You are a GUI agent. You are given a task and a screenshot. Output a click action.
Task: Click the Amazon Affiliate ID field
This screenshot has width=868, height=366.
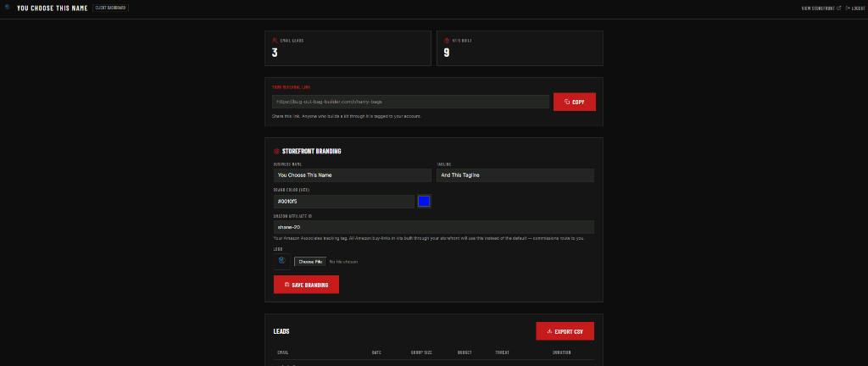click(x=434, y=227)
